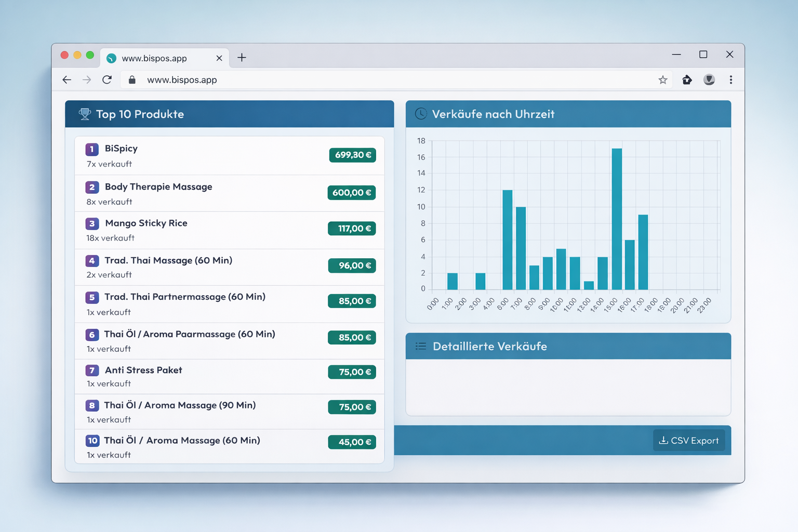Image resolution: width=798 pixels, height=532 pixels.
Task: Bookmark this page with the star icon
Action: coord(662,80)
